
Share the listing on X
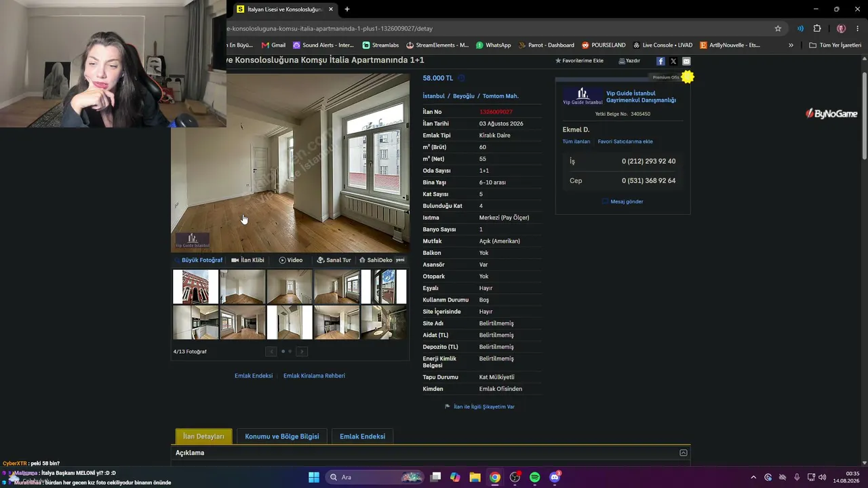pyautogui.click(x=673, y=61)
